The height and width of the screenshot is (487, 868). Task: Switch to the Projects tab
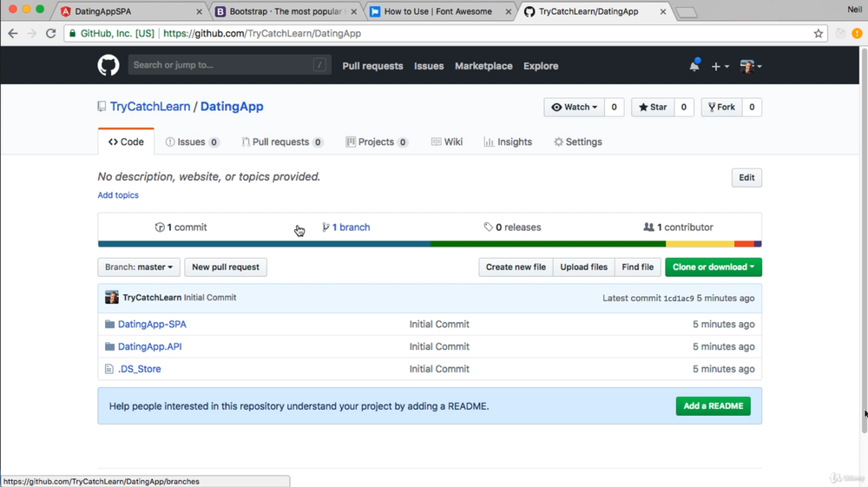tap(377, 141)
